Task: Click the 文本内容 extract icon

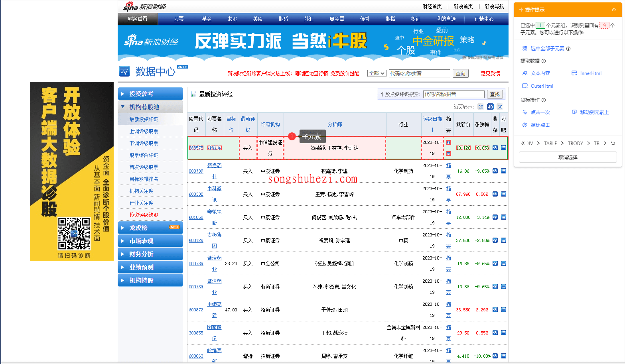Action: click(525, 73)
